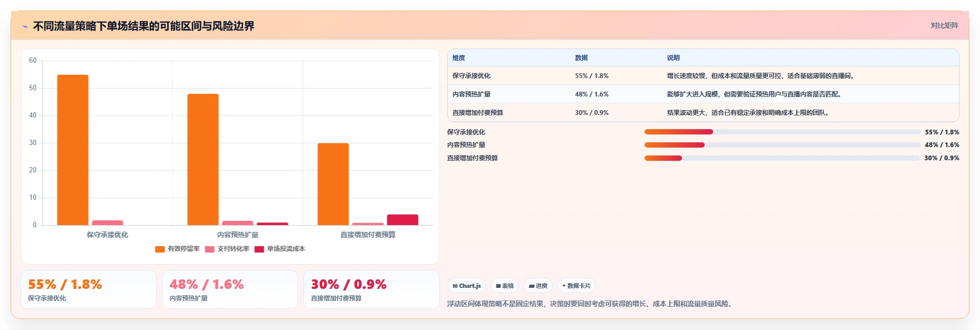Screen dimensions: 980x330
Task: Click the 表格 tag chip
Action: point(505,286)
